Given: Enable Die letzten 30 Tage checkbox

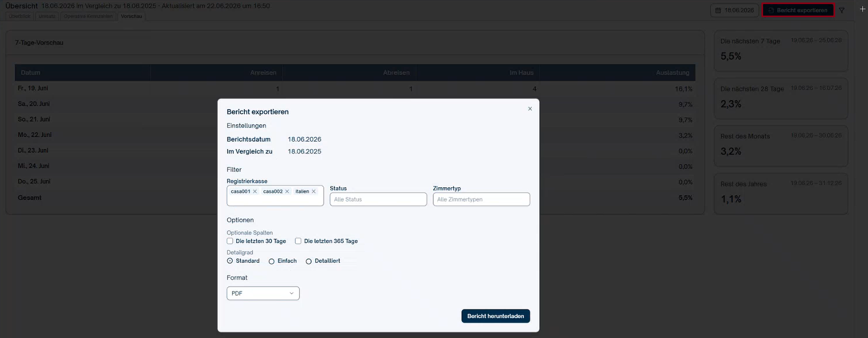Looking at the screenshot, I should pyautogui.click(x=230, y=241).
